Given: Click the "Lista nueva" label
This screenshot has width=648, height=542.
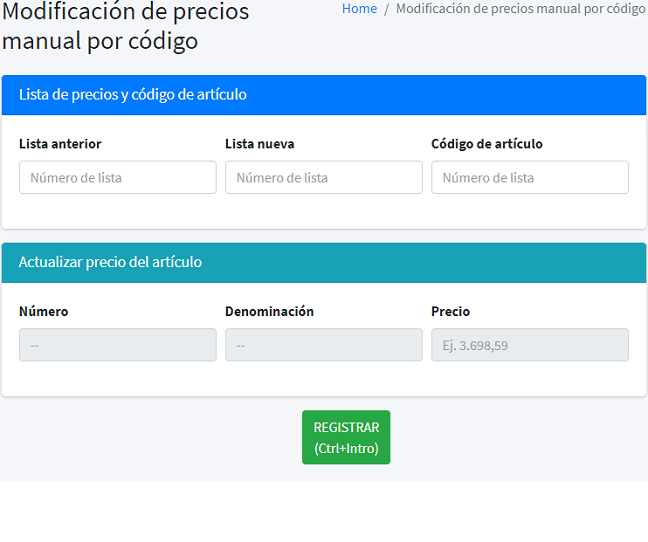Looking at the screenshot, I should pyautogui.click(x=259, y=144).
